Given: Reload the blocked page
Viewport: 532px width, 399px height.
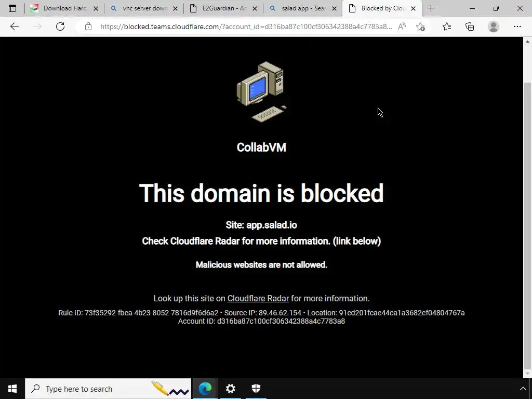Looking at the screenshot, I should (x=60, y=26).
